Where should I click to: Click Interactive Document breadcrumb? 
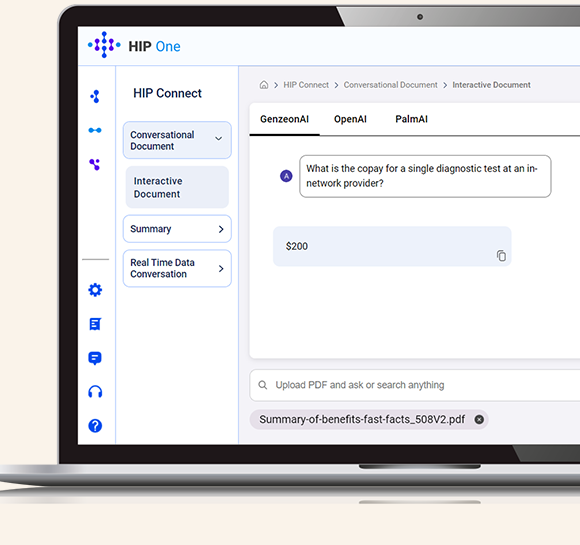[x=491, y=85]
